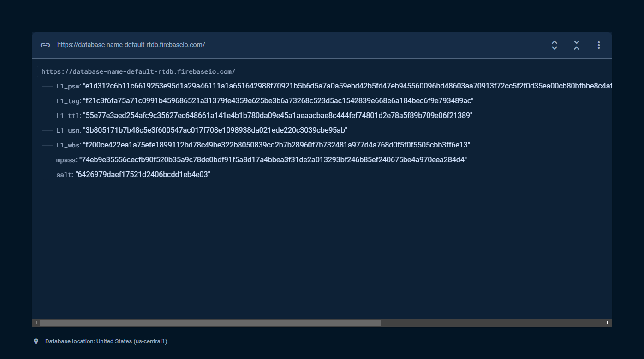Select the L1_ttl key
The image size is (644, 359).
68,116
